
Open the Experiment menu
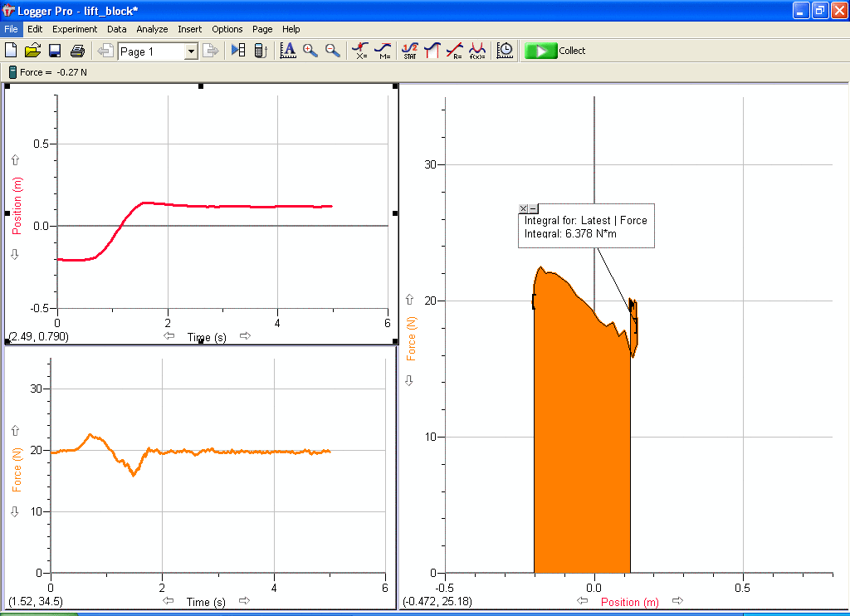pos(75,29)
